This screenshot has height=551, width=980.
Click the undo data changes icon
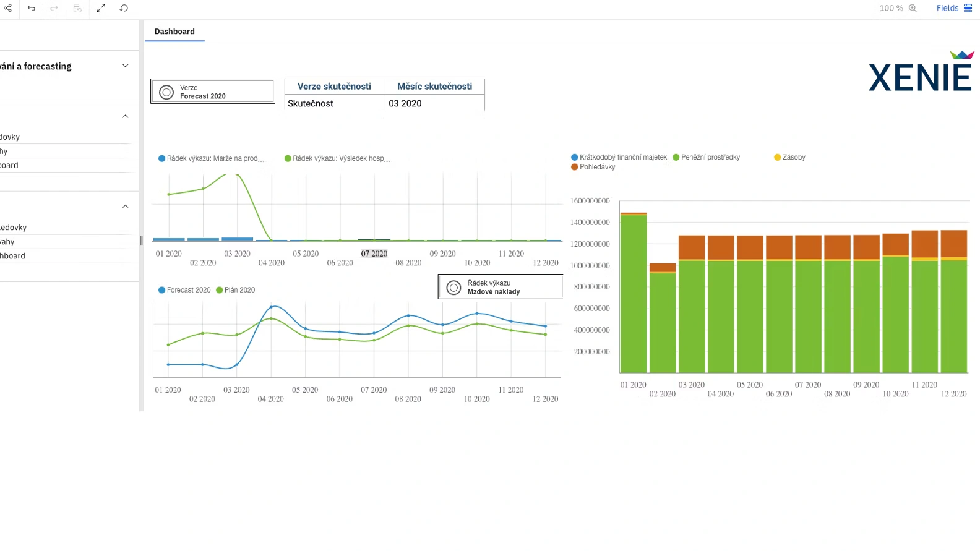[x=77, y=8]
